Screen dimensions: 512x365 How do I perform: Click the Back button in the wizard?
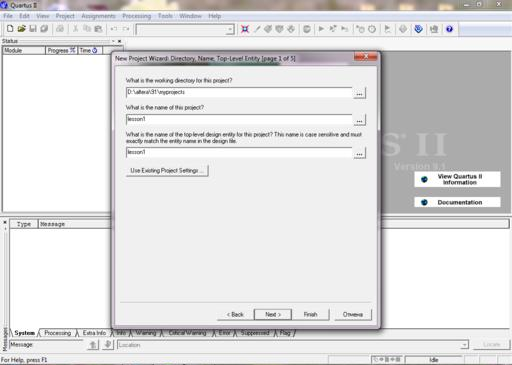click(x=235, y=314)
